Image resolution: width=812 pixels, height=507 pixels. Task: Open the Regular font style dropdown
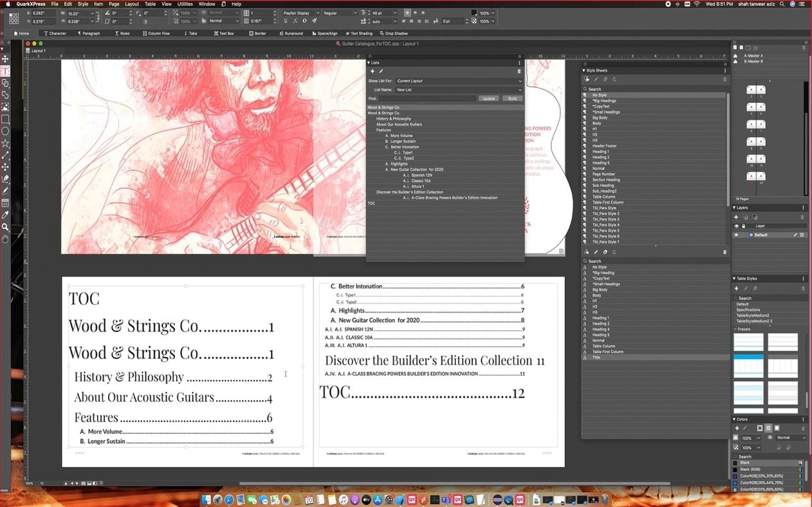(x=340, y=13)
